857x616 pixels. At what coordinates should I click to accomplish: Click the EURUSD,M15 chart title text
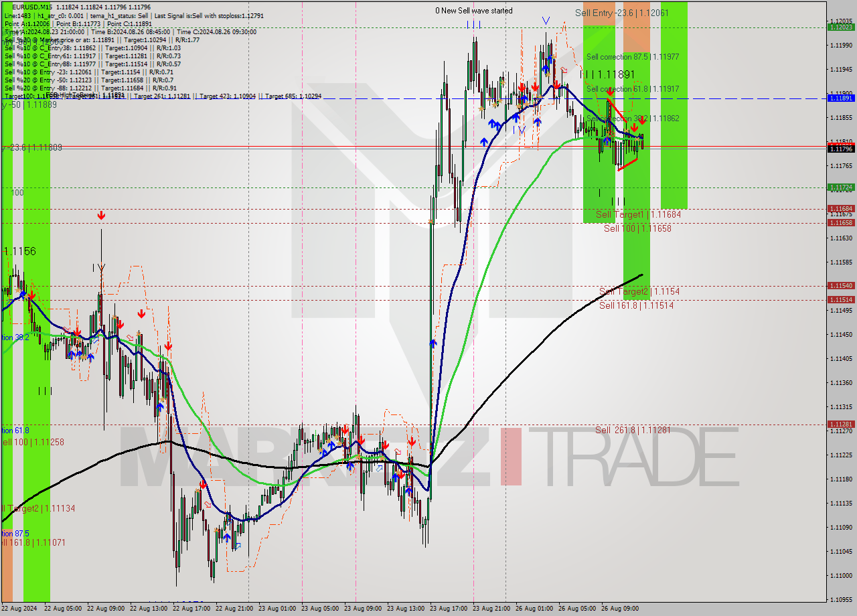(x=31, y=7)
